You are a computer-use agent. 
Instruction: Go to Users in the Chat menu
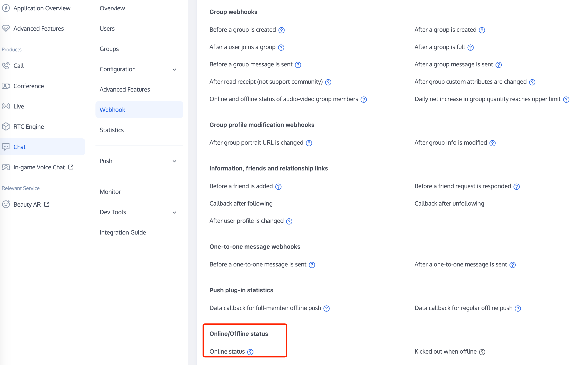(107, 29)
